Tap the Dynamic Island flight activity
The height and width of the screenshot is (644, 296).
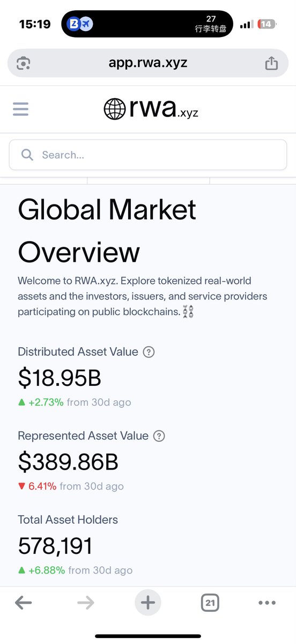pyautogui.click(x=147, y=24)
